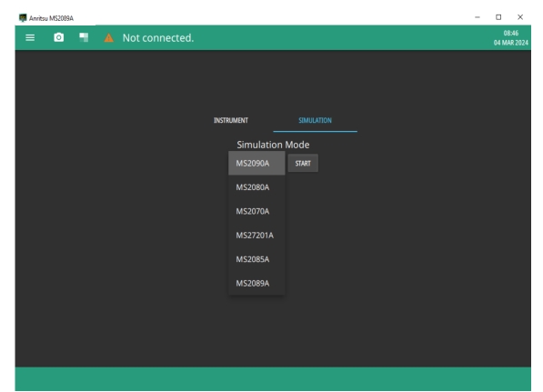Minimize the Anritsu MS2089A window

(478, 17)
